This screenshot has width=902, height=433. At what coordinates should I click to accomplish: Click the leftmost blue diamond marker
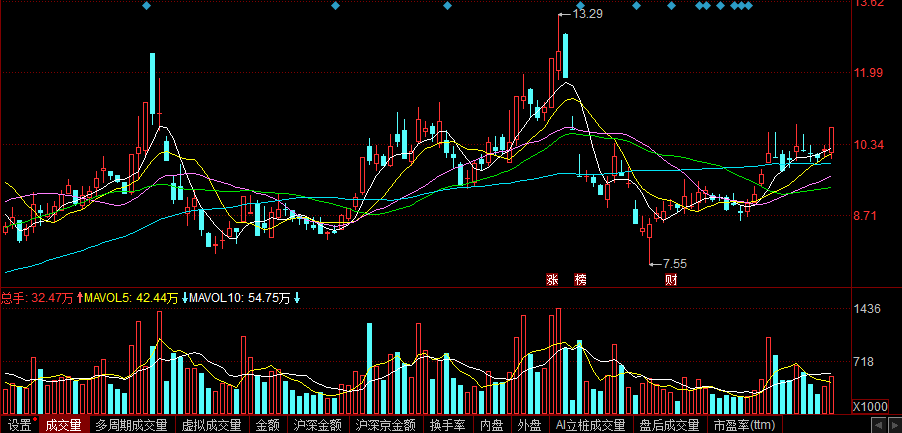(x=146, y=6)
